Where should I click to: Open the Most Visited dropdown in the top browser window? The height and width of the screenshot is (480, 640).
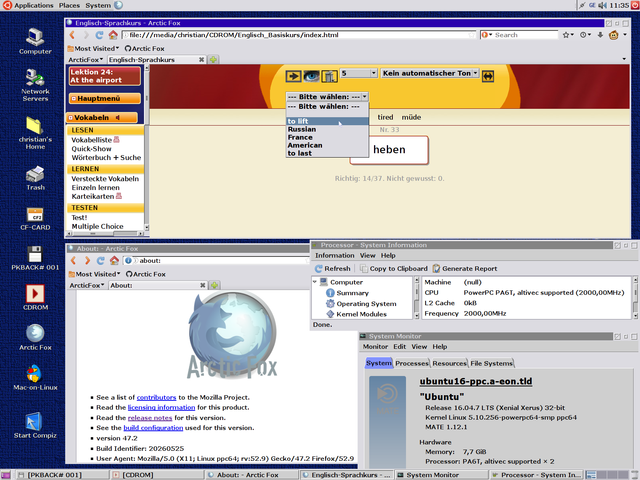tap(93, 49)
